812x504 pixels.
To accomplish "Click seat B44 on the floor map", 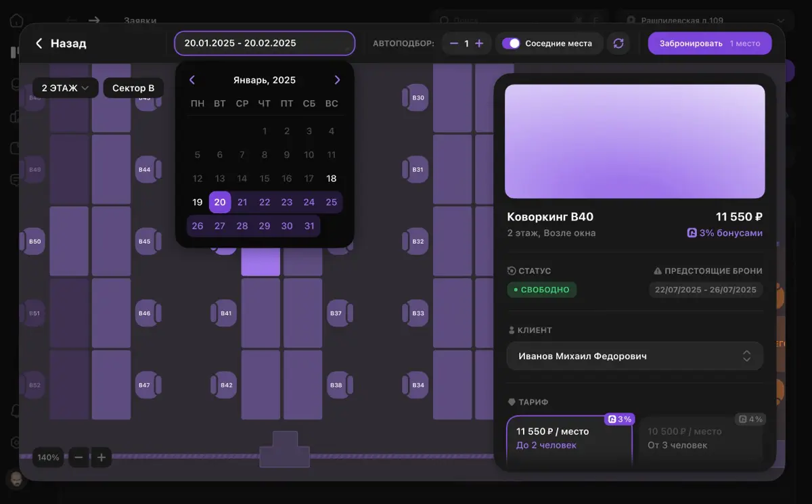I will (x=147, y=169).
